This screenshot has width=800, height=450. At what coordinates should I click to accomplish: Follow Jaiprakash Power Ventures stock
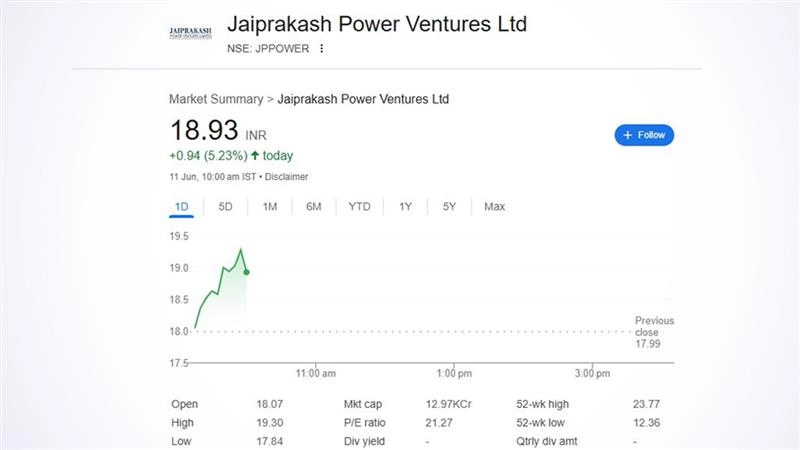point(644,135)
